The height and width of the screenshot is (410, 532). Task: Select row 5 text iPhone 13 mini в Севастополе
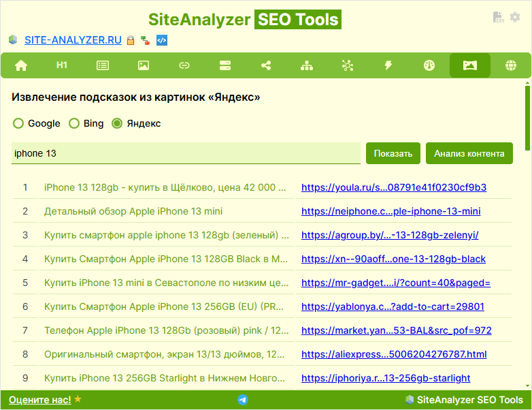click(166, 283)
